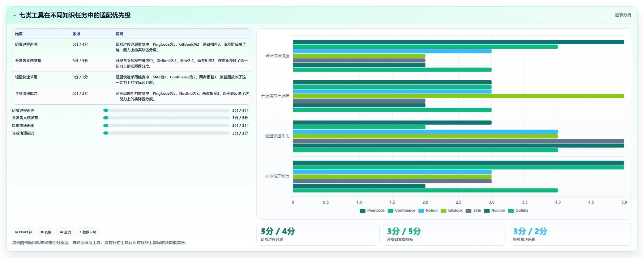Toggle the Slite legend entry
Screen dimensions: 644x258
473,210
